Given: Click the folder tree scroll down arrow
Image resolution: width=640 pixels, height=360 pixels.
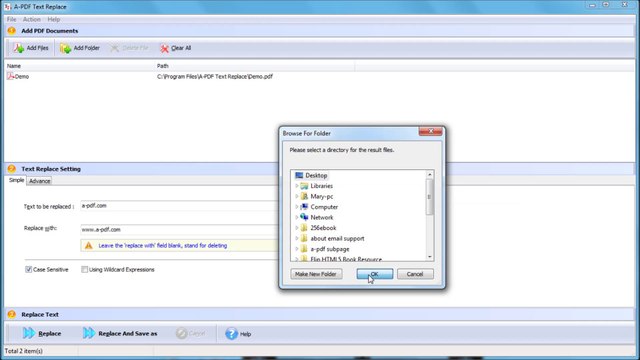Looking at the screenshot, I should [429, 257].
